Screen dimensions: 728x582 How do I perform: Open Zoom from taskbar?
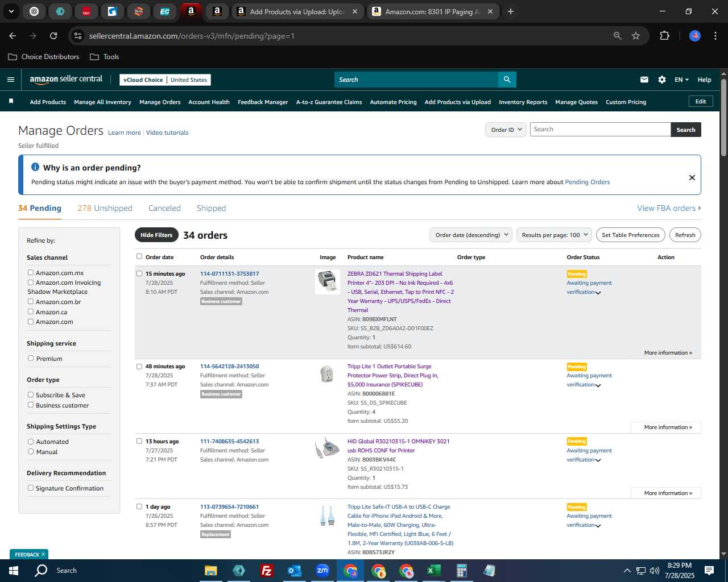322,571
